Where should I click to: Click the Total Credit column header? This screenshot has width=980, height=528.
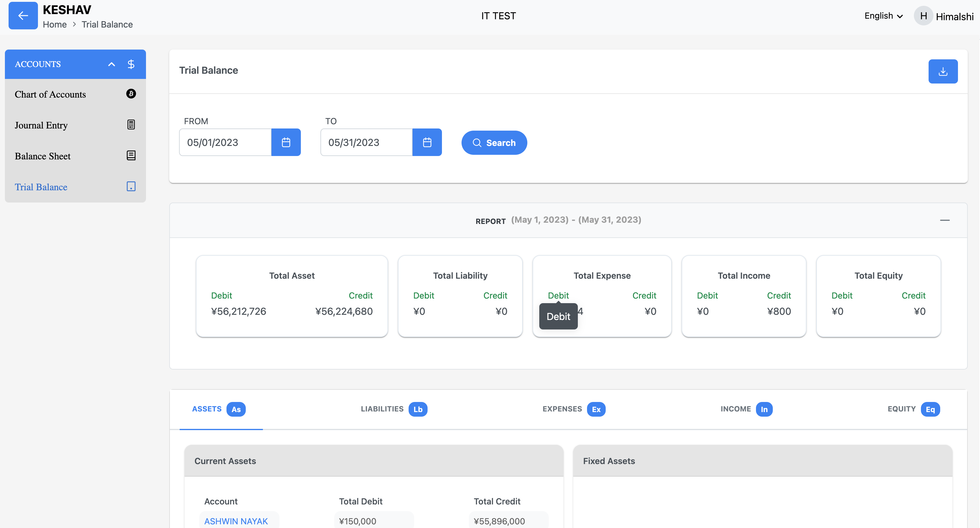pos(497,501)
